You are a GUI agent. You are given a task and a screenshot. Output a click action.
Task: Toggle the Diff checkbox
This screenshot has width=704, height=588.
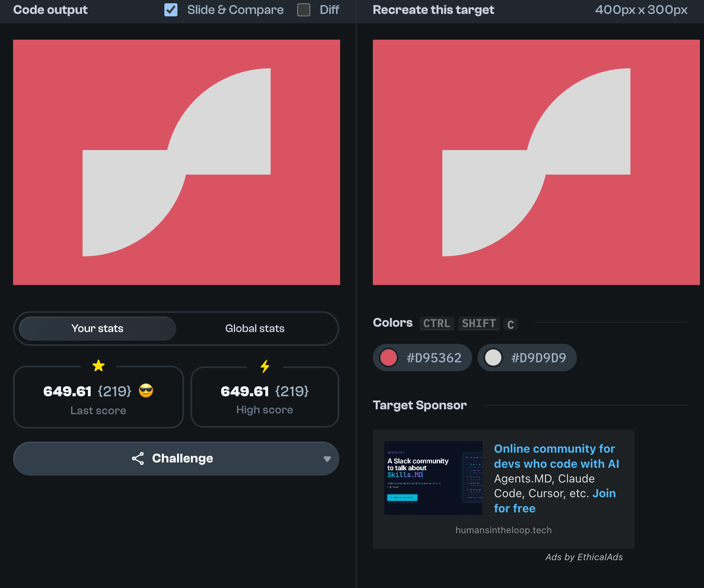tap(303, 10)
